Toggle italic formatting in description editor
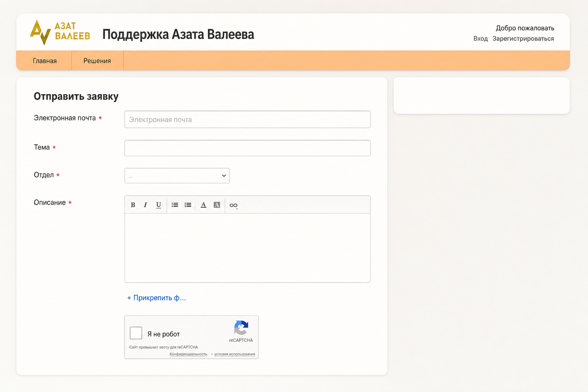 pos(145,205)
